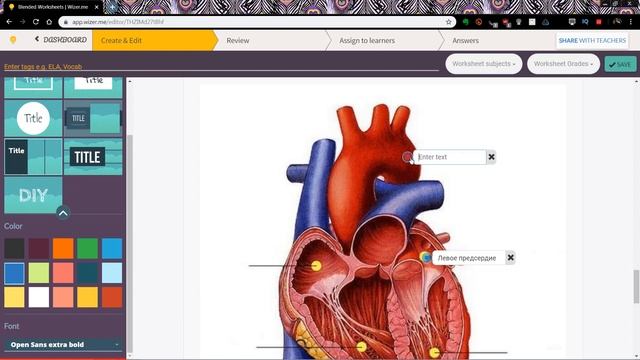Select the DIY title style
Image resolution: width=640 pixels, height=360 pixels.
point(33,195)
